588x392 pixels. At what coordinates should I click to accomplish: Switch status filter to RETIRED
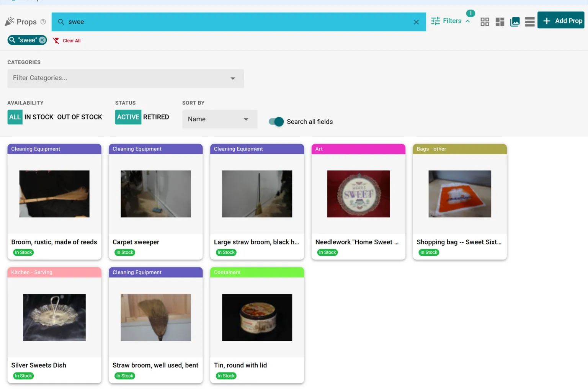tap(156, 117)
